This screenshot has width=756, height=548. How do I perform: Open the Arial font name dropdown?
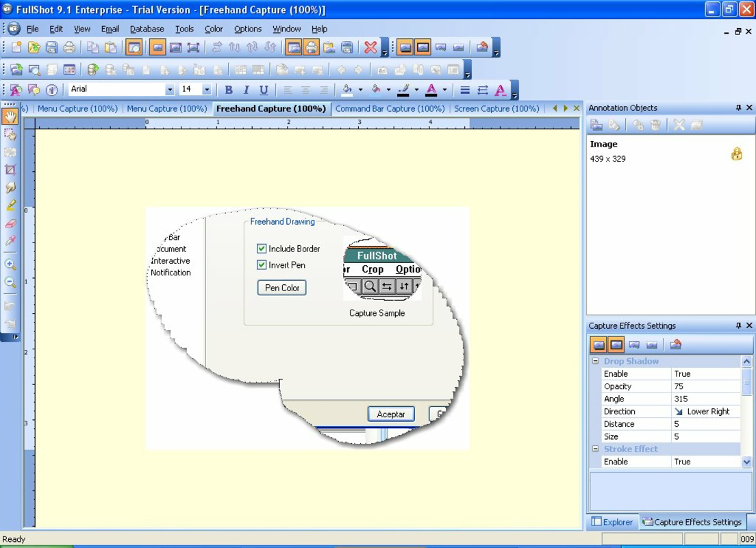point(169,89)
